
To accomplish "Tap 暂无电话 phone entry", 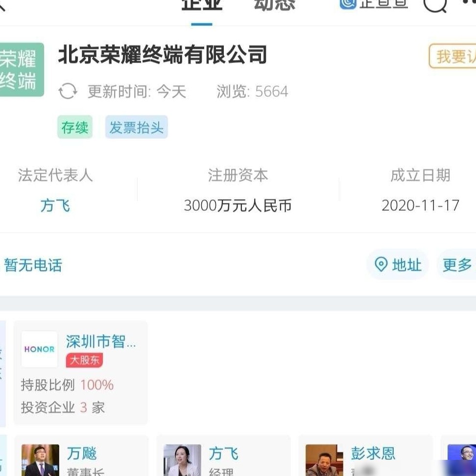I will [33, 265].
